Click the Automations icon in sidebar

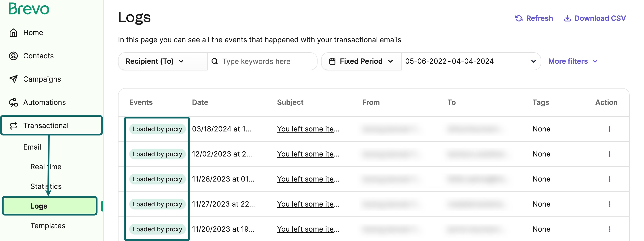tap(13, 102)
